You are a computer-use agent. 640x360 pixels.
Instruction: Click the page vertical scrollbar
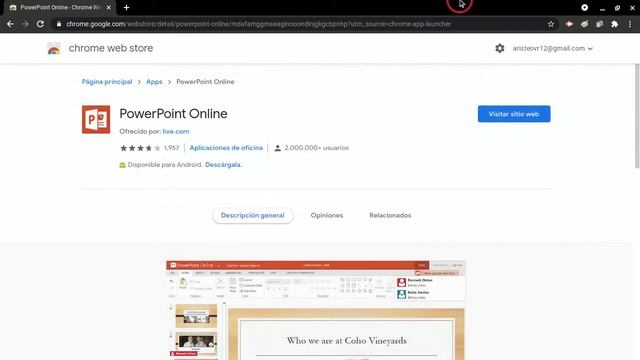pos(637,116)
